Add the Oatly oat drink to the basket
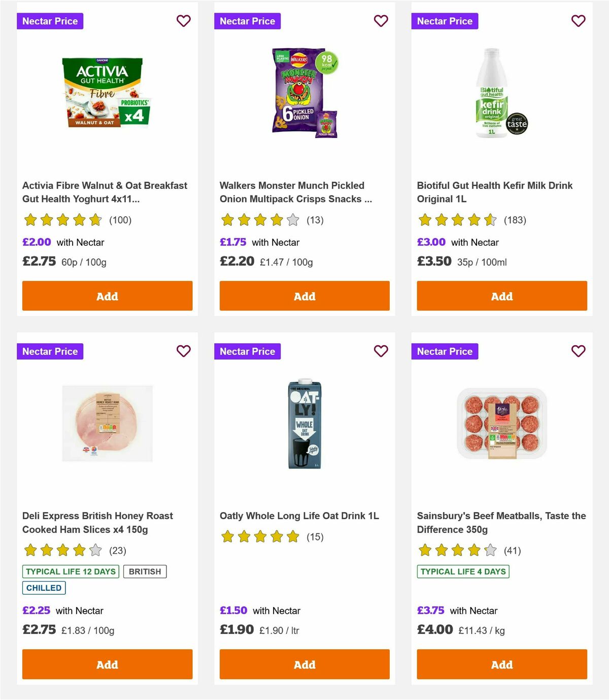The image size is (609, 700). coord(304,664)
